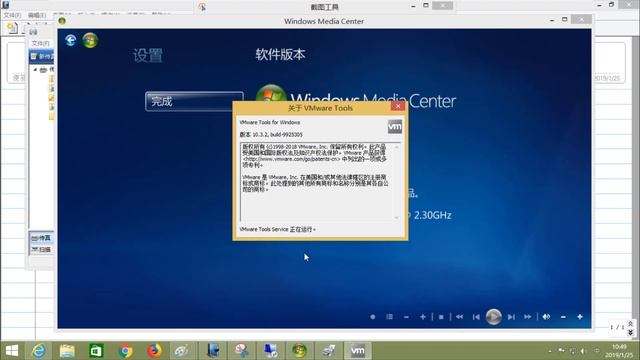
Task: Switch to the fax and scan taskbar icon
Action: [329, 351]
